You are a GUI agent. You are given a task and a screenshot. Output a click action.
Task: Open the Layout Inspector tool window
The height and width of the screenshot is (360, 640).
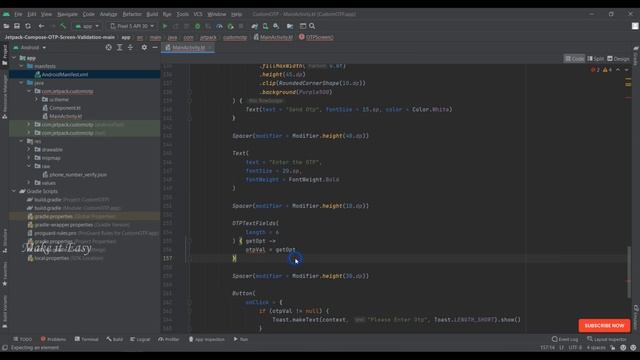pyautogui.click(x=607, y=339)
